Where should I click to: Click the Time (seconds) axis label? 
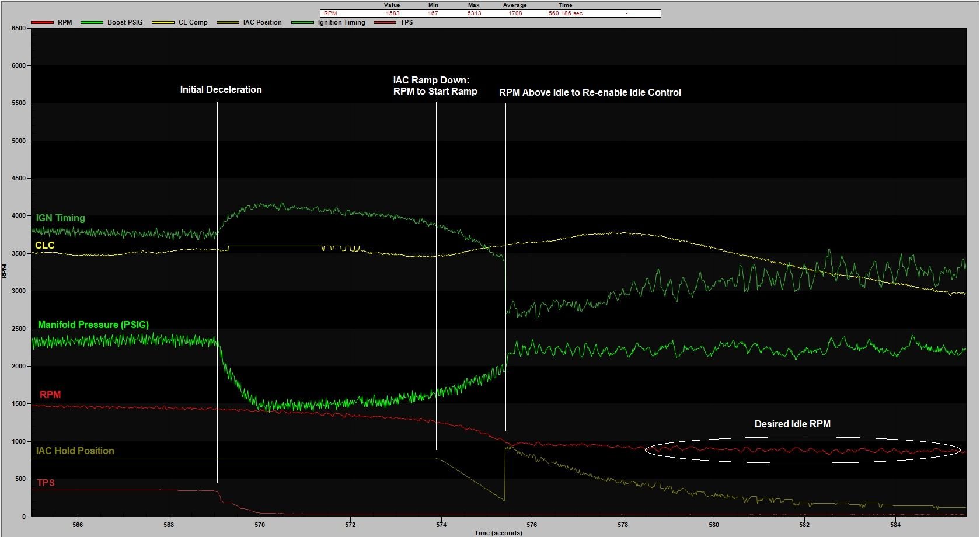click(499, 532)
